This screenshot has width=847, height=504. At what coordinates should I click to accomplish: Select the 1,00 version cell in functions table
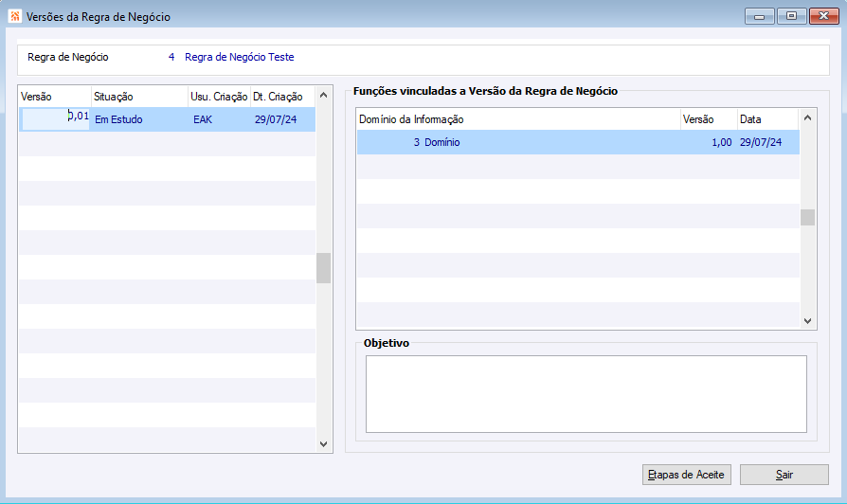coord(722,142)
